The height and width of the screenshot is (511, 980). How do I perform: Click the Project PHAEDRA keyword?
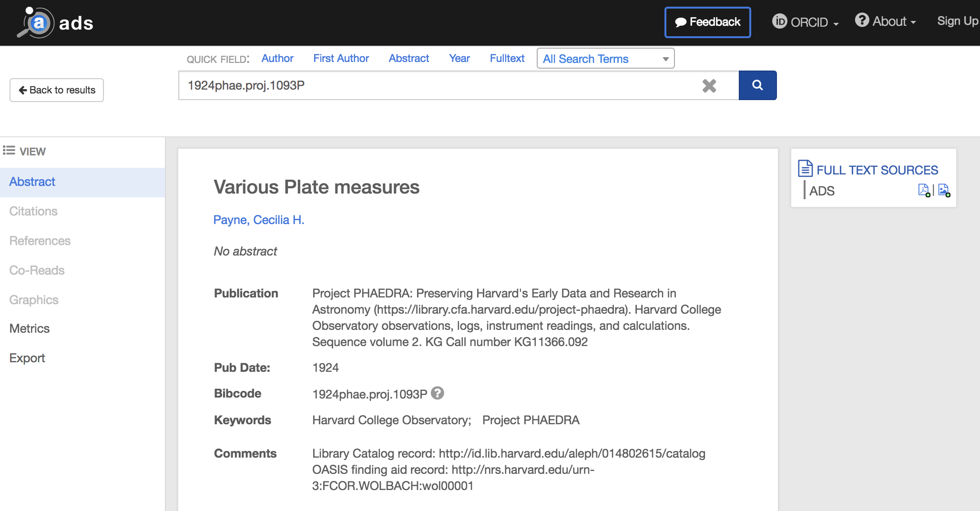[531, 420]
